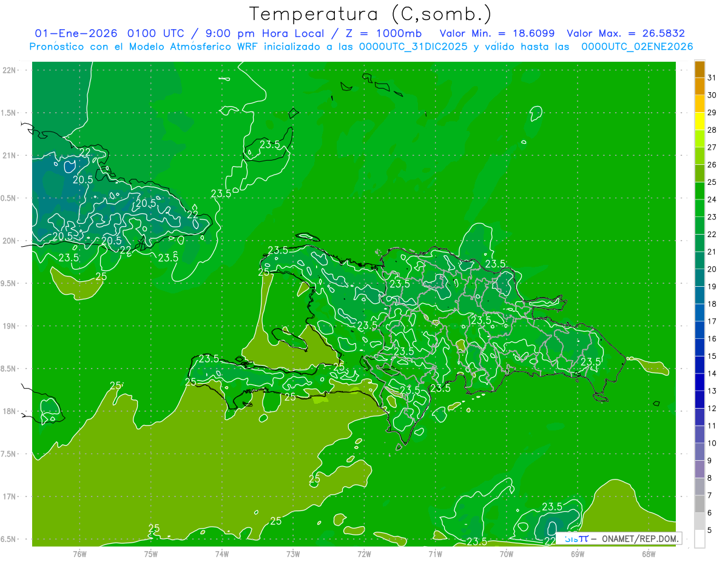Click the '16' label on color scale
728x562 pixels.
712,338
